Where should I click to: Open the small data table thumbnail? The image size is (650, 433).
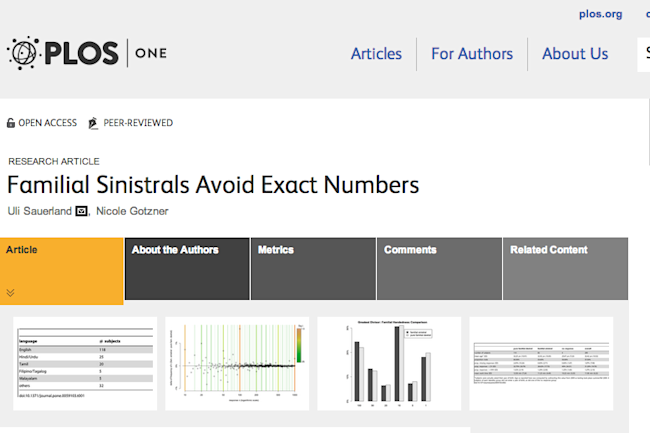541,363
